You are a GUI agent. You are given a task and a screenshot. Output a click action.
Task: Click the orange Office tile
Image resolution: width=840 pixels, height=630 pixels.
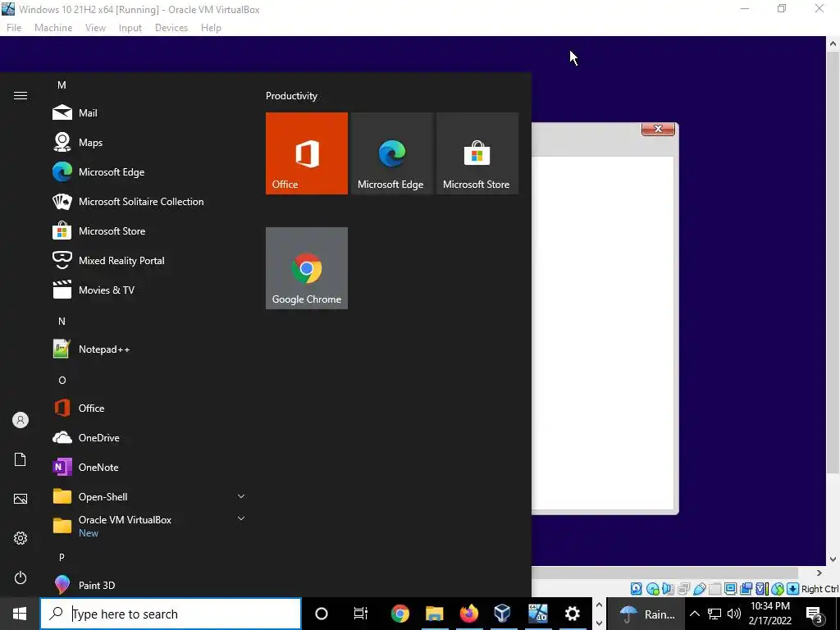[307, 153]
